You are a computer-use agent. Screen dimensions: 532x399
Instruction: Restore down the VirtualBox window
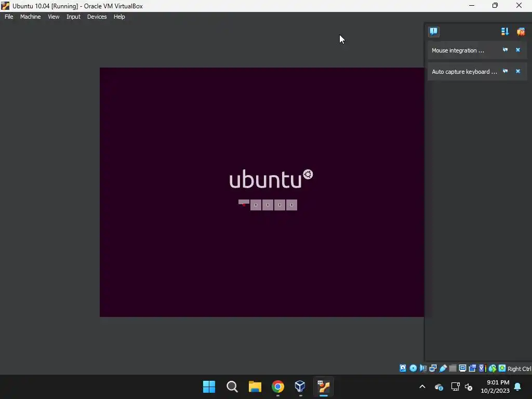point(495,6)
